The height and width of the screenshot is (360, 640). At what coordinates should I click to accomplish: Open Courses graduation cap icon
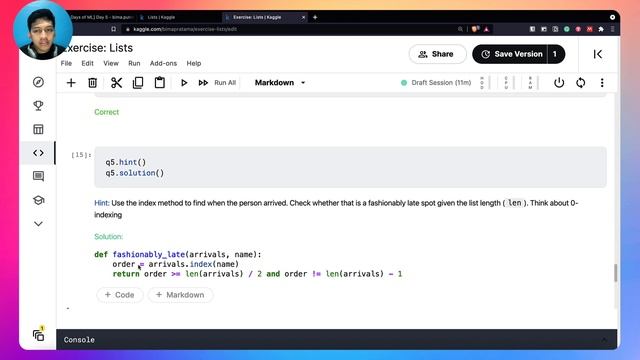pos(38,200)
